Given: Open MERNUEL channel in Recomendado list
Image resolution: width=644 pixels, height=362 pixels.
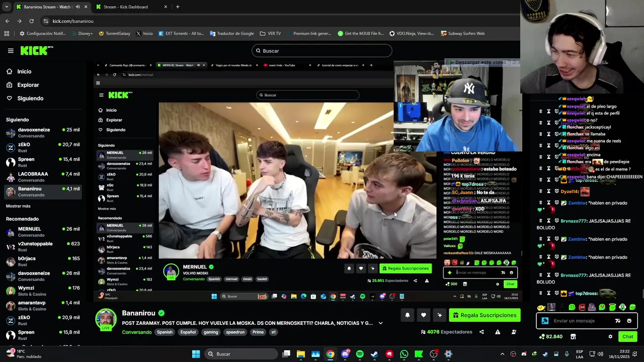Looking at the screenshot, I should [x=43, y=232].
